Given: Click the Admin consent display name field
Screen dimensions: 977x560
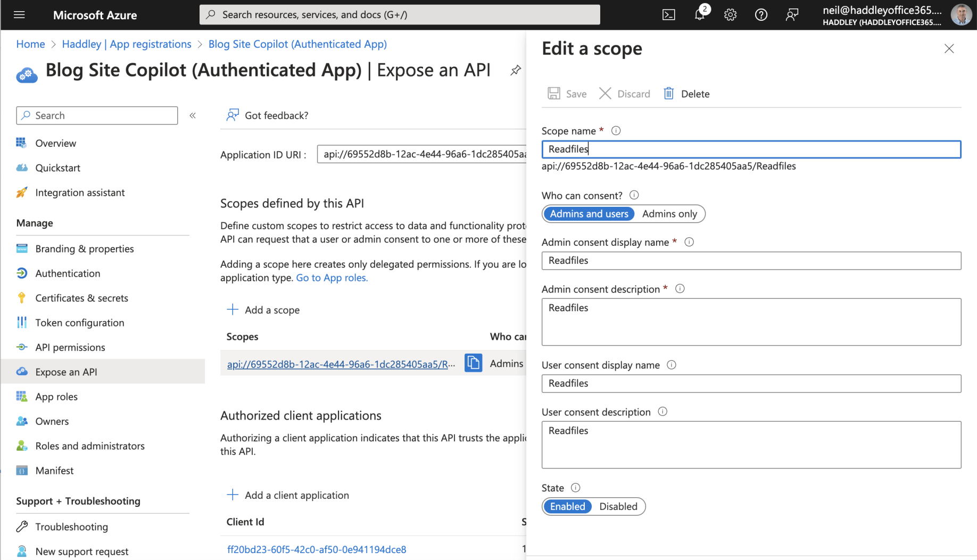Looking at the screenshot, I should tap(751, 261).
